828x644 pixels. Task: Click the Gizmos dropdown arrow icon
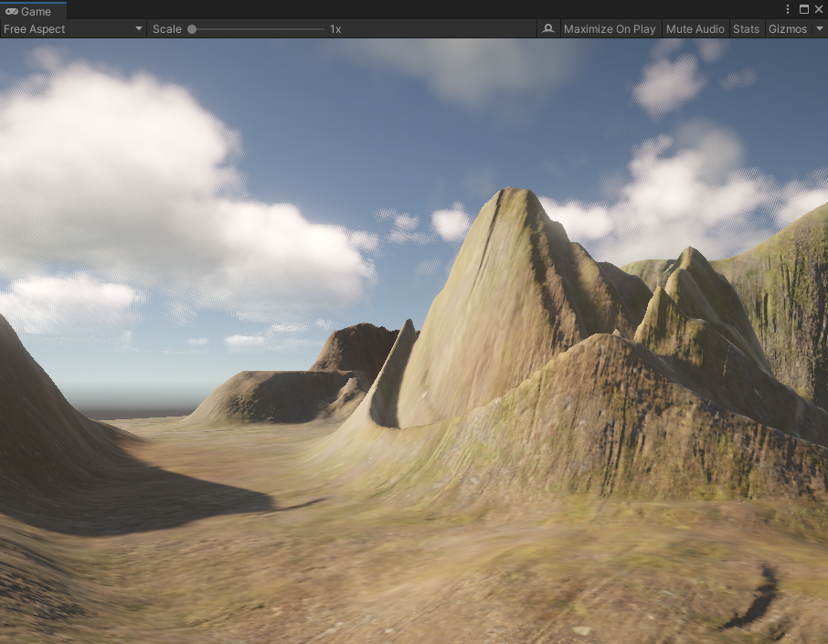pyautogui.click(x=819, y=28)
